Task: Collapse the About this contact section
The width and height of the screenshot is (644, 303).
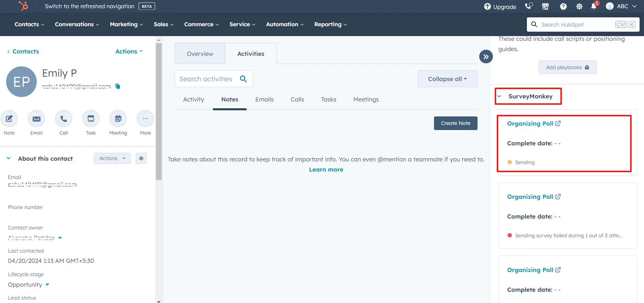Action: [x=9, y=158]
